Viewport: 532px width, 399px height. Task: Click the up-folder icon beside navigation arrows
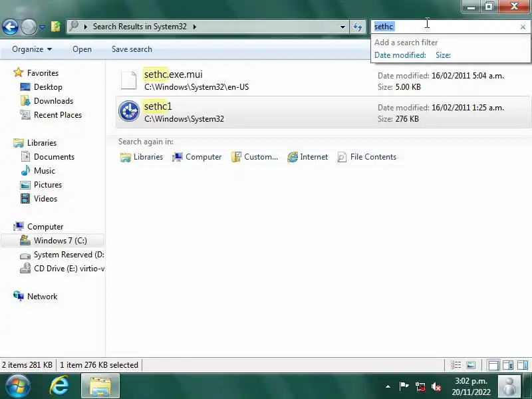click(56, 27)
